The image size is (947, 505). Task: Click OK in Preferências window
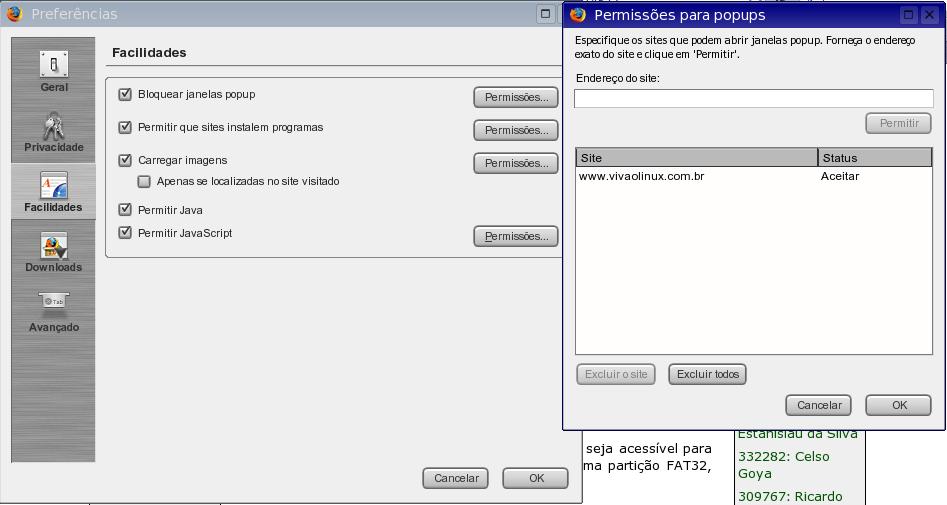tap(536, 478)
